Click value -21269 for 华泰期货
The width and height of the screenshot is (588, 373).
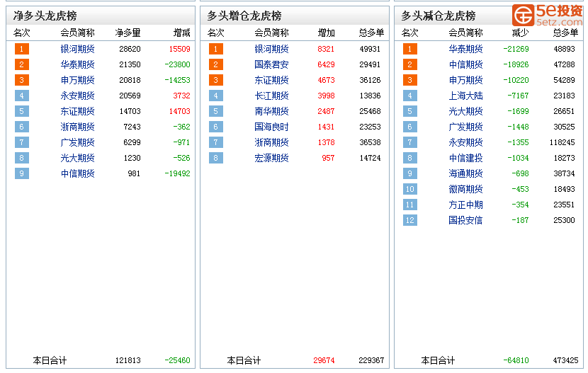tap(516, 49)
